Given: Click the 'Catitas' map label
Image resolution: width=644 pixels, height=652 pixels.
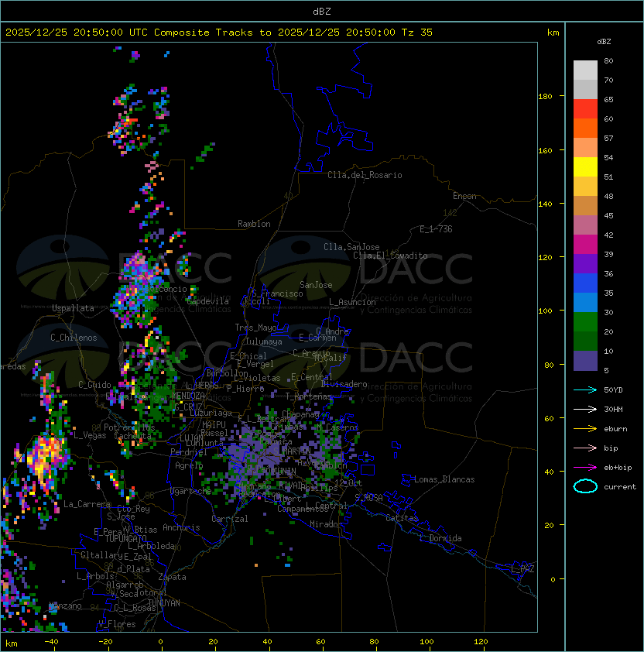Looking at the screenshot, I should pyautogui.click(x=402, y=518).
